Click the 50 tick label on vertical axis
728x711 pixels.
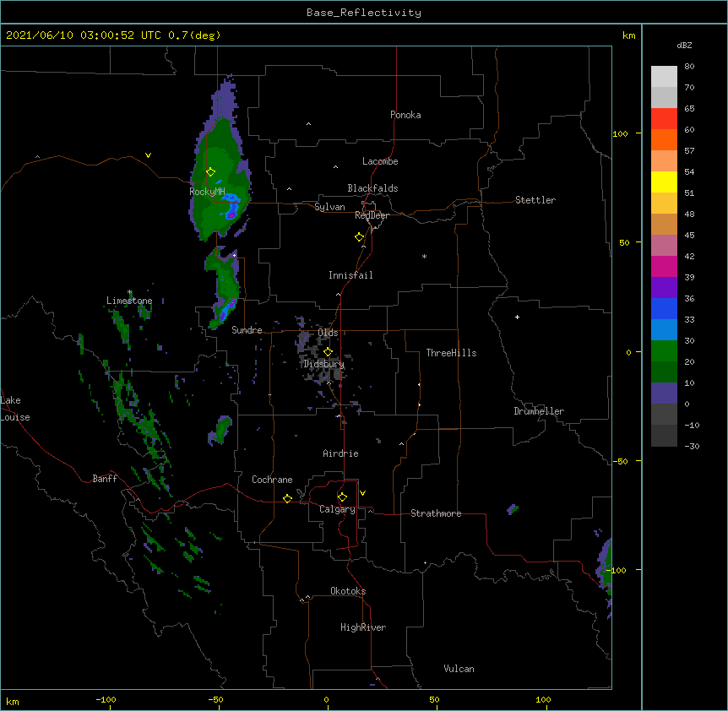tap(624, 242)
